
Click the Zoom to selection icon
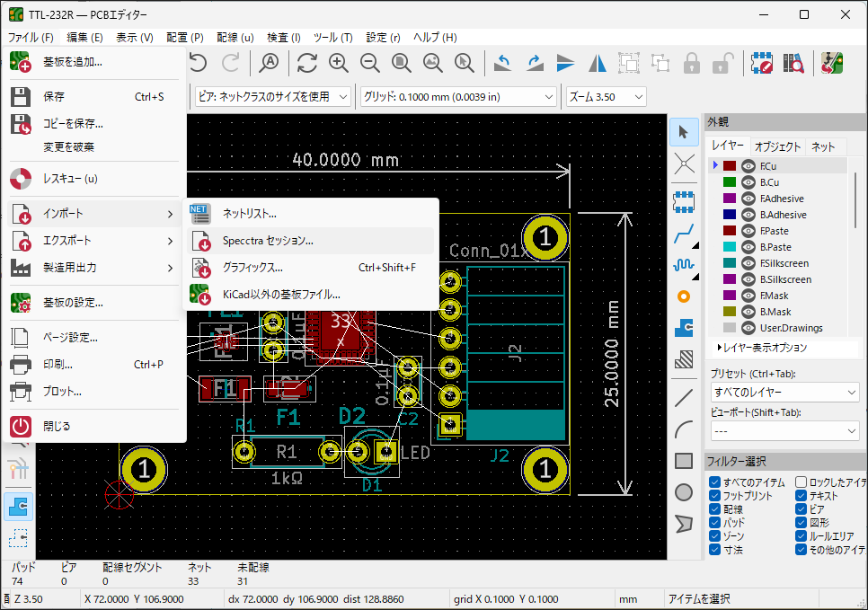(x=465, y=63)
